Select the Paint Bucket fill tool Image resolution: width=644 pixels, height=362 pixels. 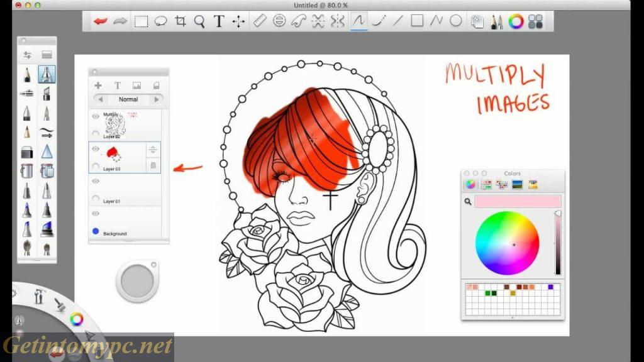point(27,171)
